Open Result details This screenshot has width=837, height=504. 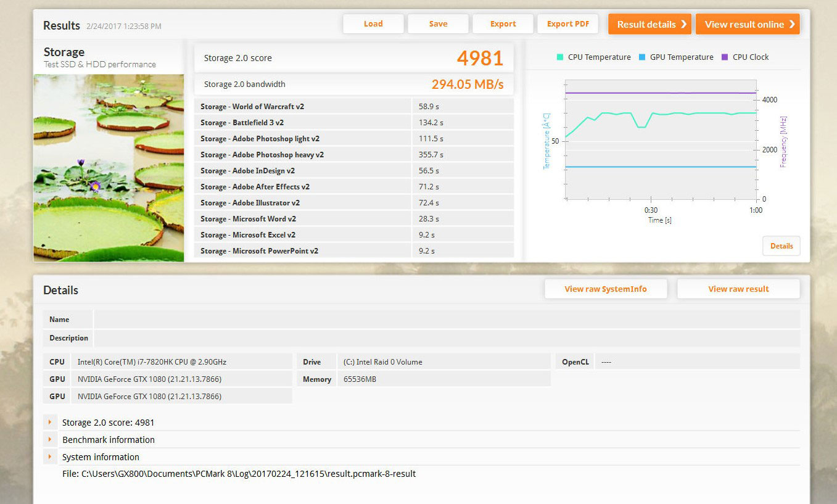(x=649, y=24)
